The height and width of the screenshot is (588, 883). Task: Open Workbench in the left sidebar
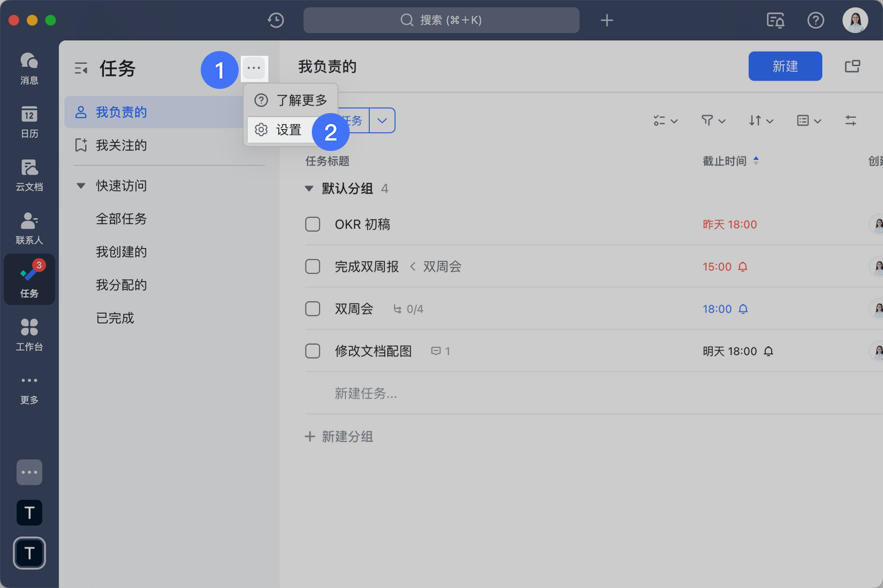coord(29,335)
